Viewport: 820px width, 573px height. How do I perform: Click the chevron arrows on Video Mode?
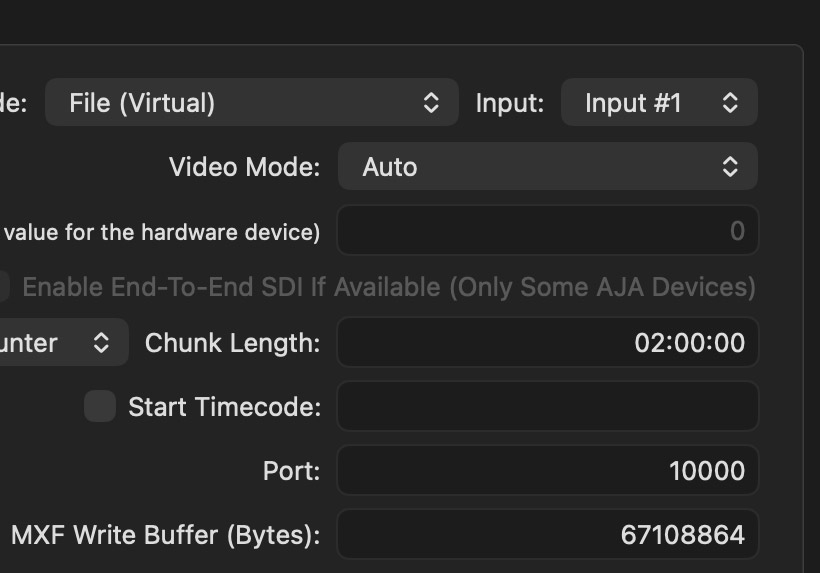click(731, 167)
